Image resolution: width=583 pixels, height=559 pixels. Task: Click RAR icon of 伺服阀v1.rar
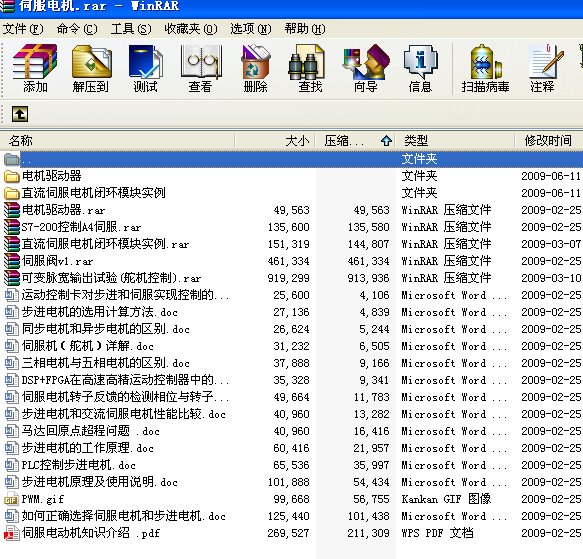[12, 261]
